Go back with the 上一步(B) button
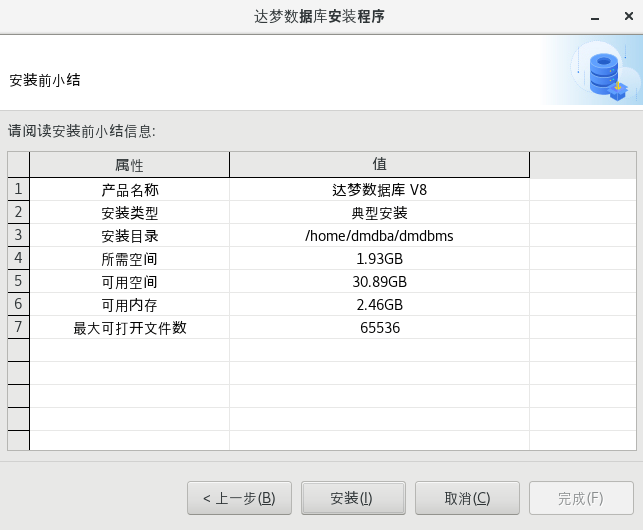 click(x=239, y=498)
